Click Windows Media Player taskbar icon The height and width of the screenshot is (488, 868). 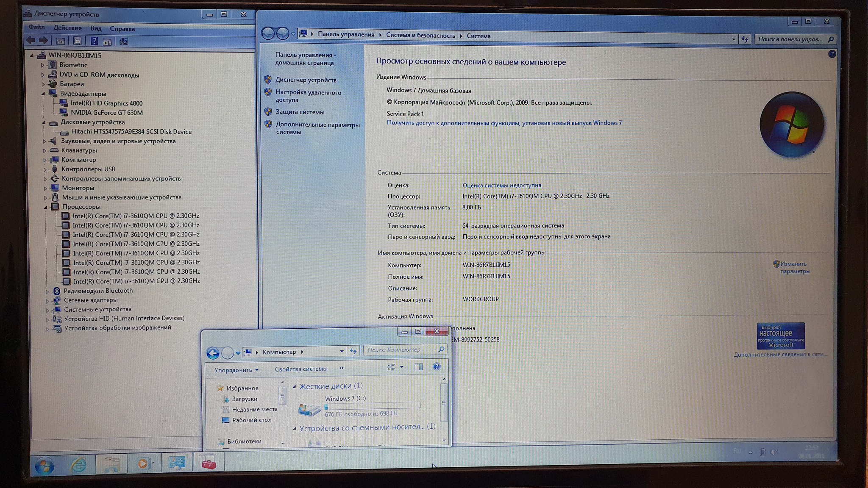coord(143,463)
